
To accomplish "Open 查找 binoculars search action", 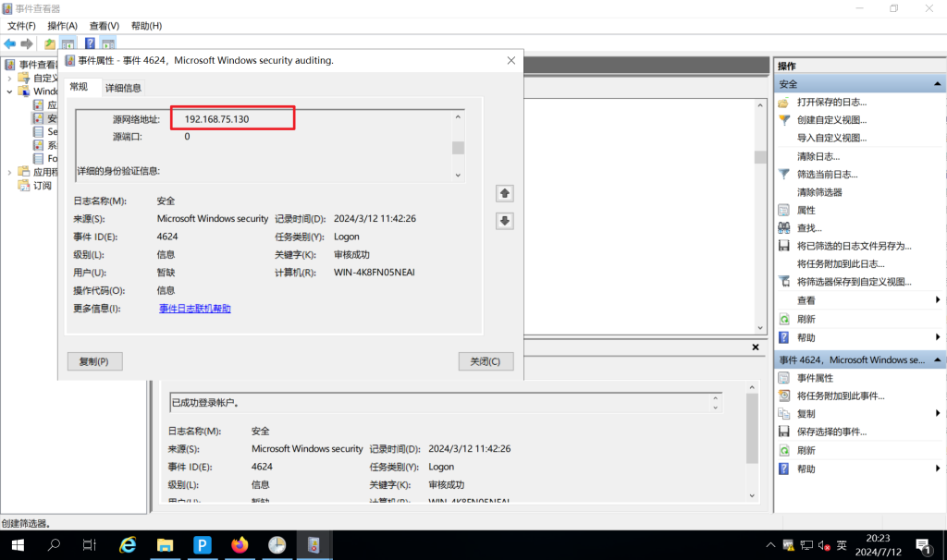I will pos(784,228).
